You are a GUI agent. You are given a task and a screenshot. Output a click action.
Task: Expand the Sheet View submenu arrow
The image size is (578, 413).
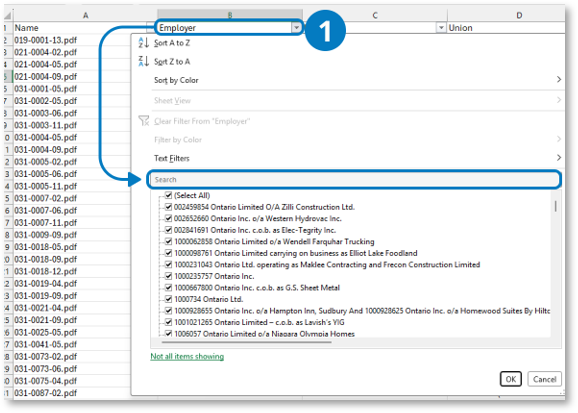(x=559, y=100)
